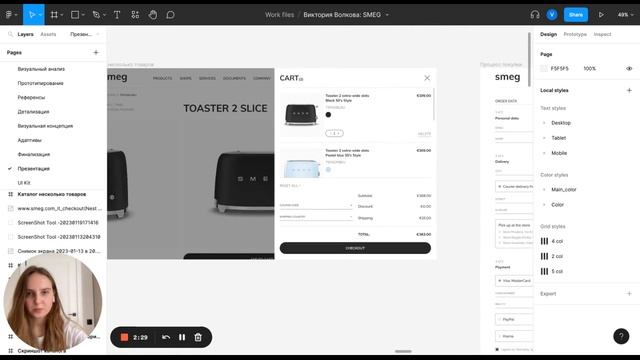640x360 pixels.
Task: Close the CART panel in the design
Action: 427,78
